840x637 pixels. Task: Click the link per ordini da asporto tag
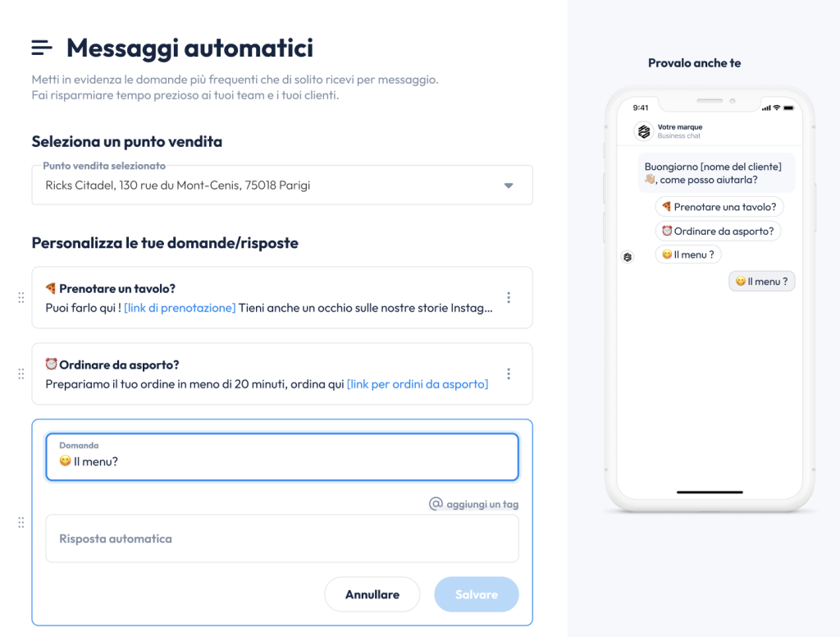(x=418, y=384)
